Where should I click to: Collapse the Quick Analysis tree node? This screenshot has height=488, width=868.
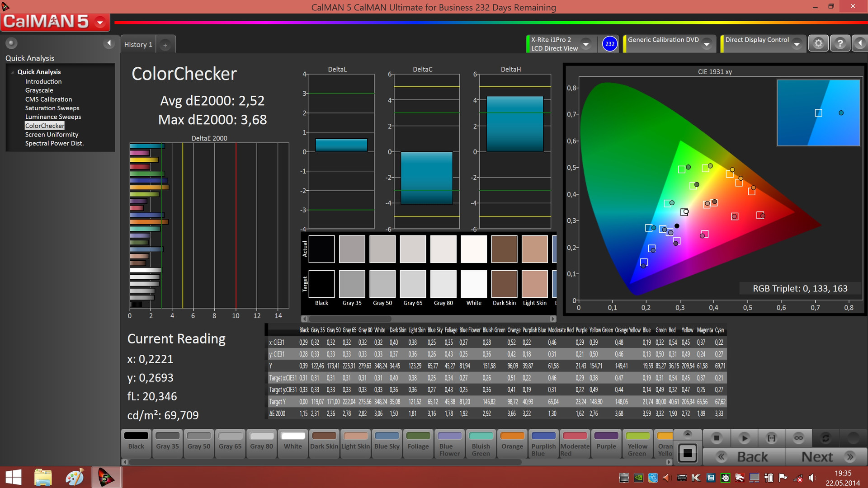click(13, 72)
